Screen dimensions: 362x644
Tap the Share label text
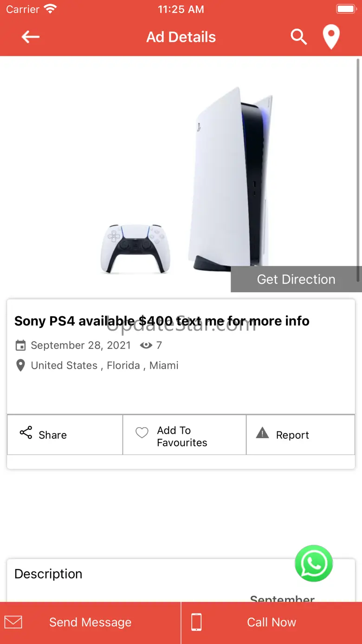[53, 435]
